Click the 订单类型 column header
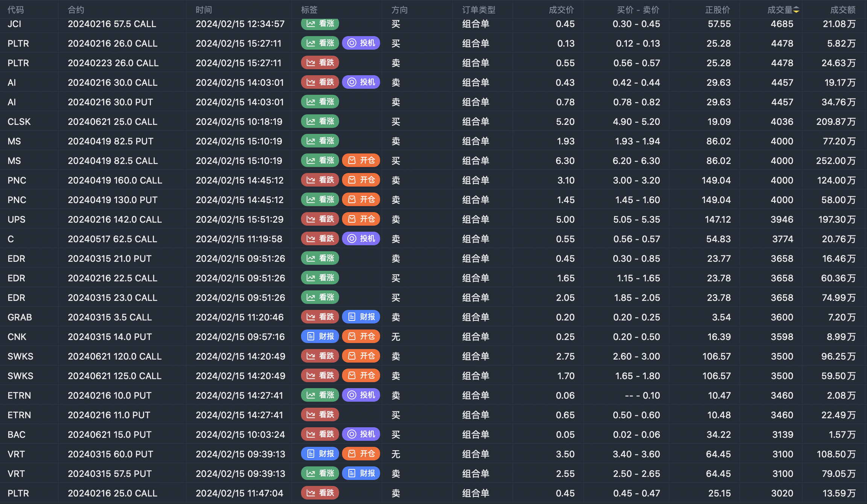Screen dimensions: 867x504 pos(478,10)
